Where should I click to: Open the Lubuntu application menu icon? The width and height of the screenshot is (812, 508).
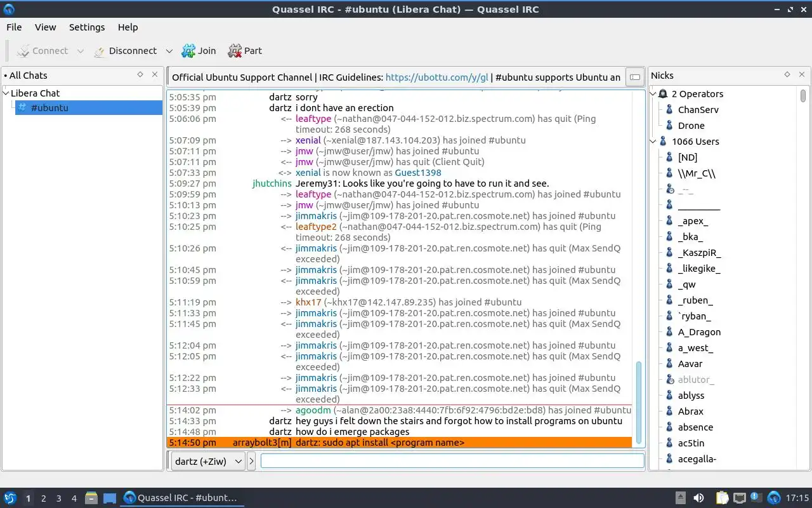tap(10, 498)
